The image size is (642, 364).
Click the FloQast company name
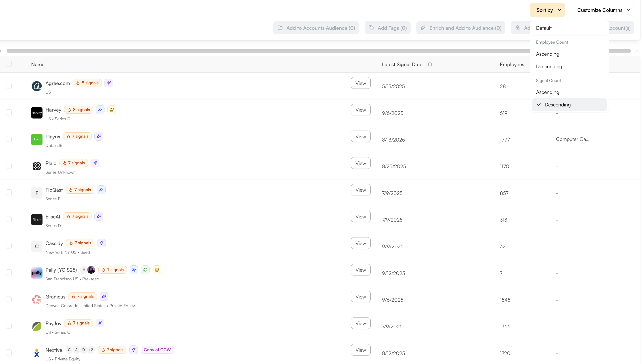pyautogui.click(x=54, y=190)
